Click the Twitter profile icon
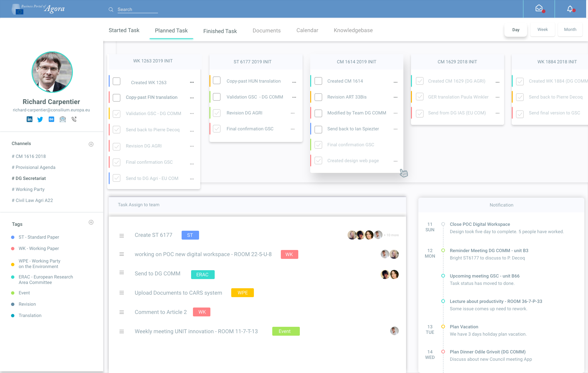The width and height of the screenshot is (588, 373). (40, 119)
